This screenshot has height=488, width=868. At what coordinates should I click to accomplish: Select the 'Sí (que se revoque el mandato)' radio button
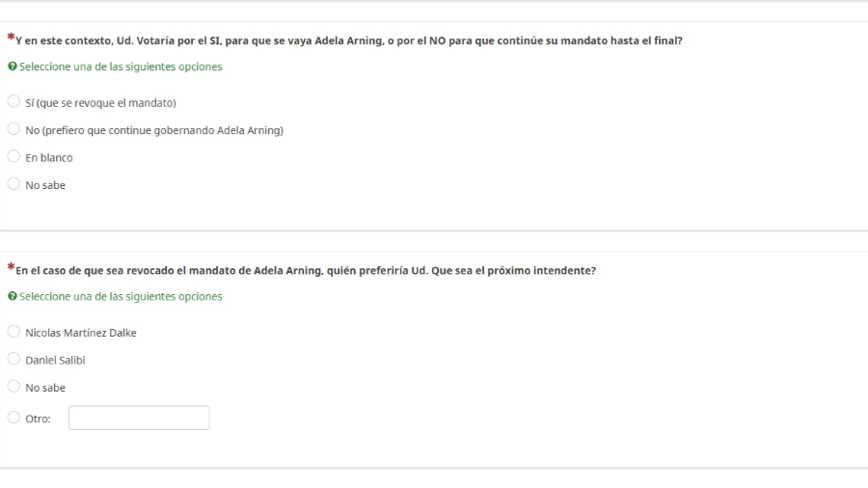point(14,102)
